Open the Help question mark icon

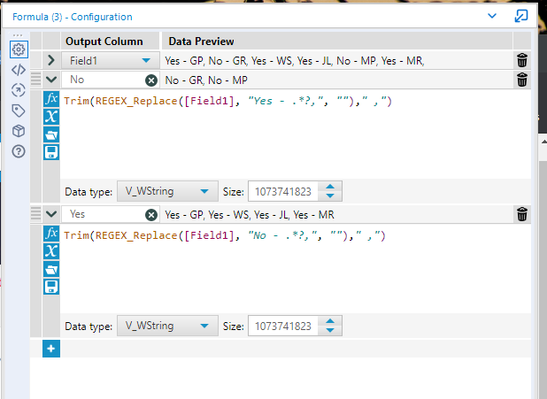18,151
